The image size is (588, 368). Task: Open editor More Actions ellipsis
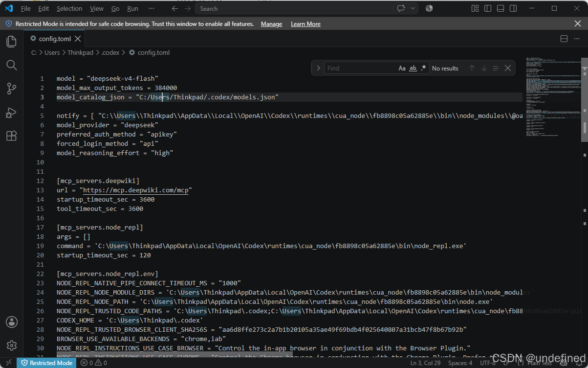(x=577, y=39)
